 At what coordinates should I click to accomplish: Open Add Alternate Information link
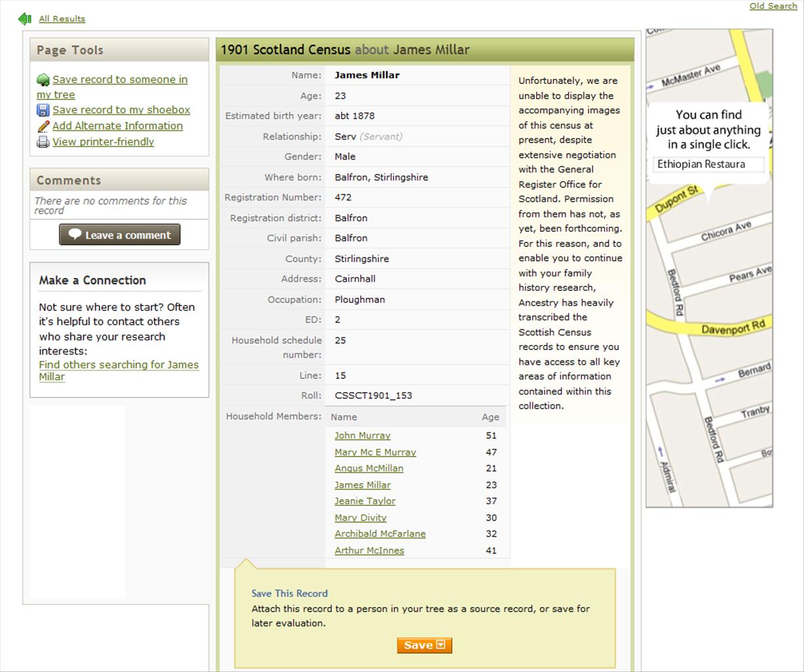coord(118,125)
